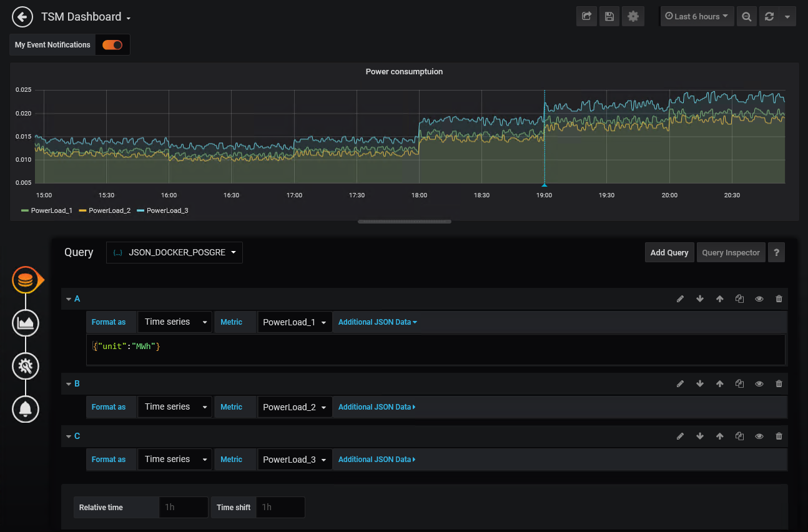Expand Additional JSON Data for query C
This screenshot has height=532, width=808.
(377, 460)
